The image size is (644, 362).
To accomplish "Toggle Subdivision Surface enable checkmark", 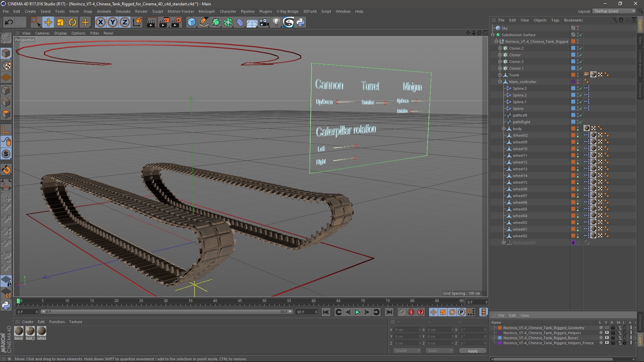I will tap(581, 35).
